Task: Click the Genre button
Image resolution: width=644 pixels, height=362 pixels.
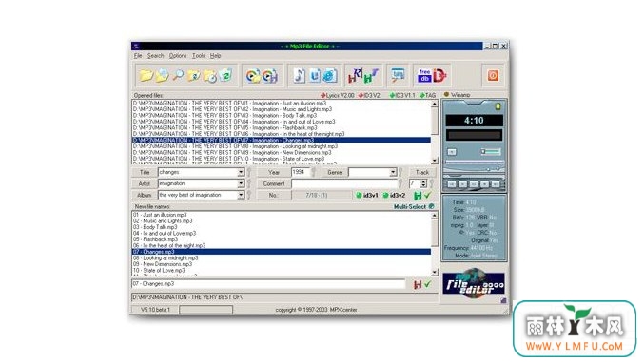Action: coord(334,172)
